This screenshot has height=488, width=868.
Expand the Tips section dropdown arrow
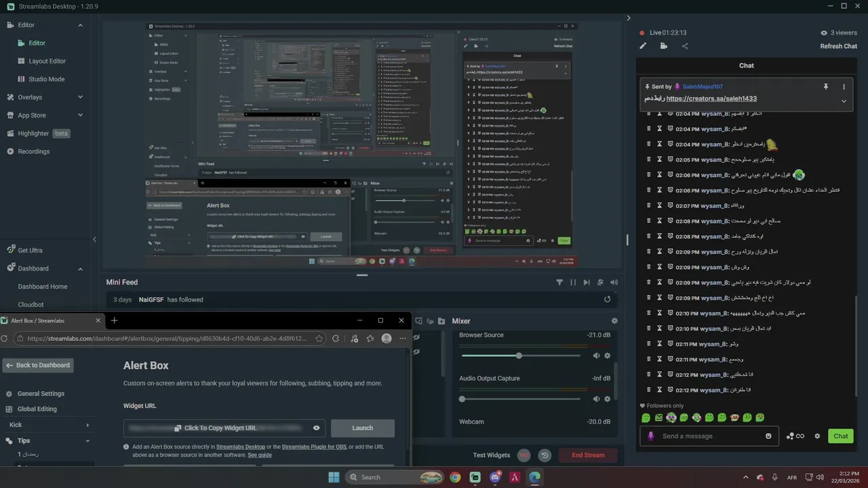[87, 441]
